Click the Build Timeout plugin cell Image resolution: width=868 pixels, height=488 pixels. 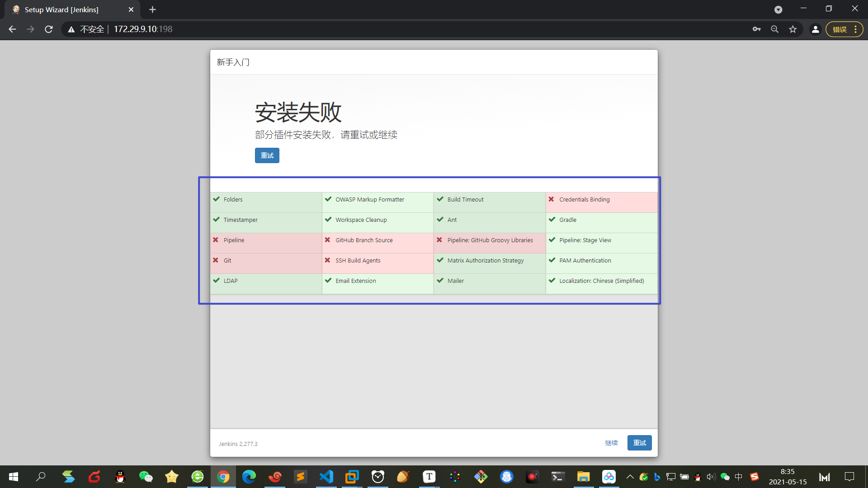pyautogui.click(x=490, y=202)
